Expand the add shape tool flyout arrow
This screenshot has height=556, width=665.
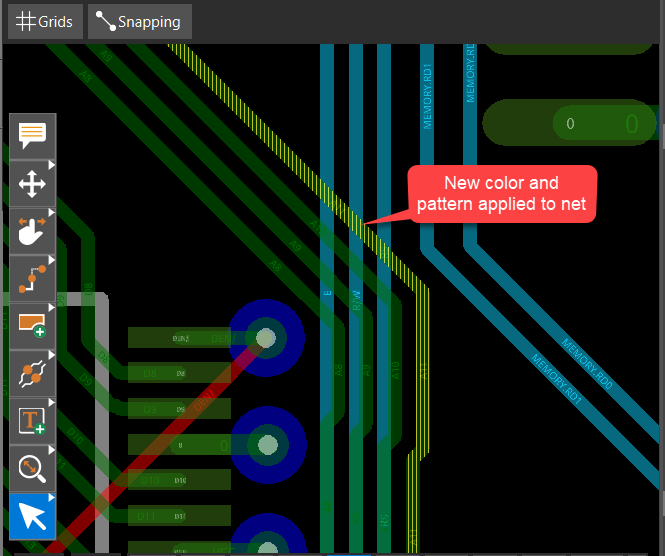(x=52, y=307)
